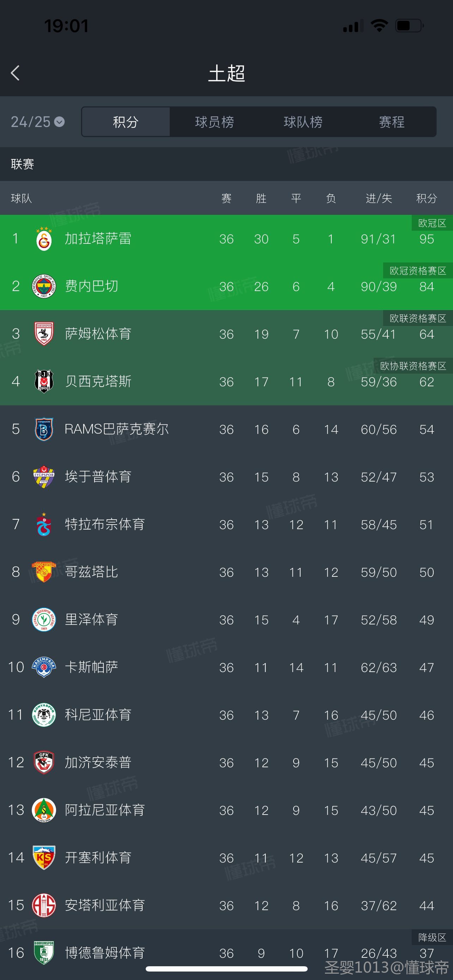Tap the Samsunspor club crest
The width and height of the screenshot is (453, 980).
click(44, 334)
